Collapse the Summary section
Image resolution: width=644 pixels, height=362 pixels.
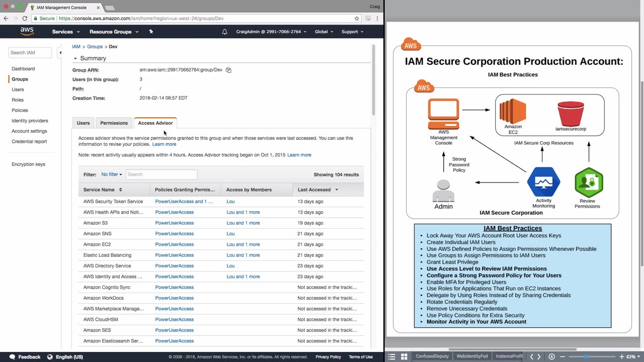[75, 58]
